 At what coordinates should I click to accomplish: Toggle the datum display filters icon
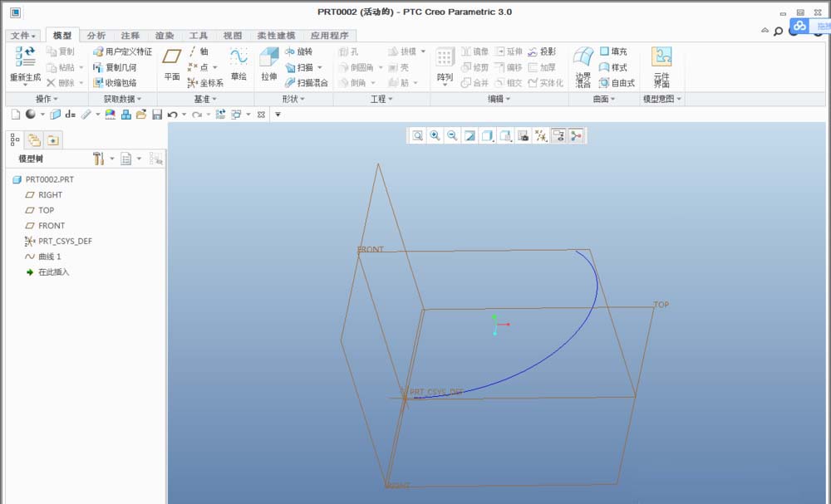coord(541,136)
